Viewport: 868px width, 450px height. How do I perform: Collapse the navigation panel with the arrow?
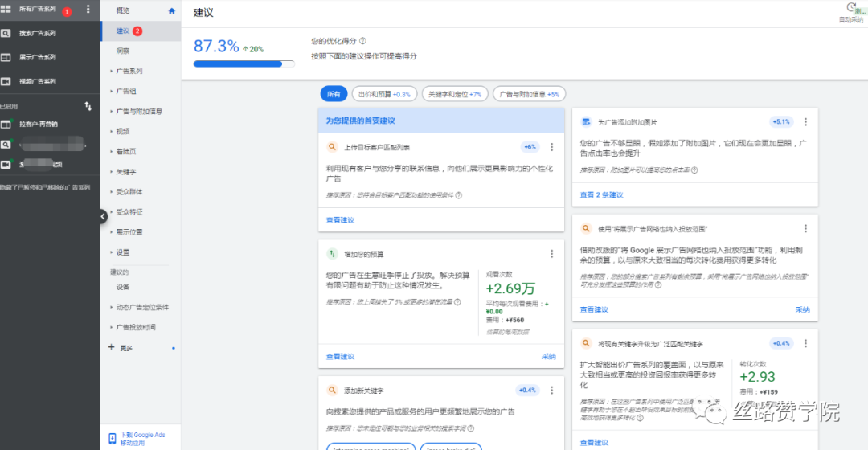point(103,217)
